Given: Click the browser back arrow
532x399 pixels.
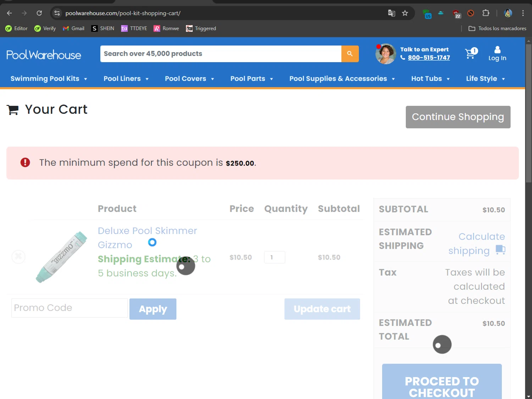Looking at the screenshot, I should point(10,13).
